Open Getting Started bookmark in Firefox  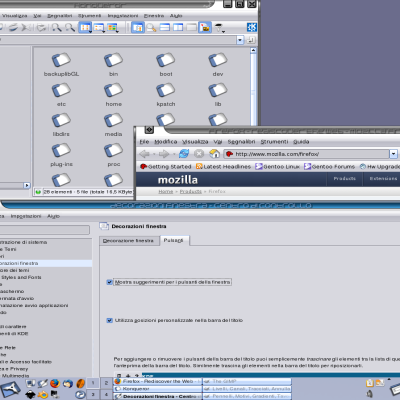click(x=166, y=166)
